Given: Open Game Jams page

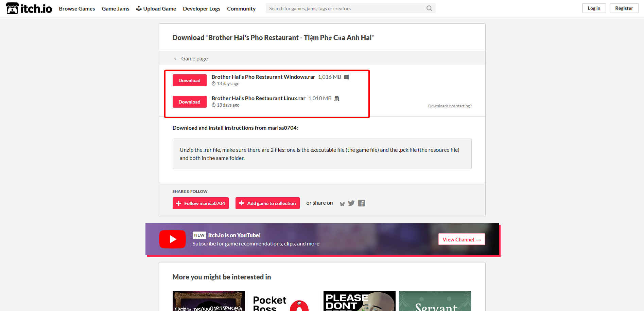Looking at the screenshot, I should [x=116, y=8].
